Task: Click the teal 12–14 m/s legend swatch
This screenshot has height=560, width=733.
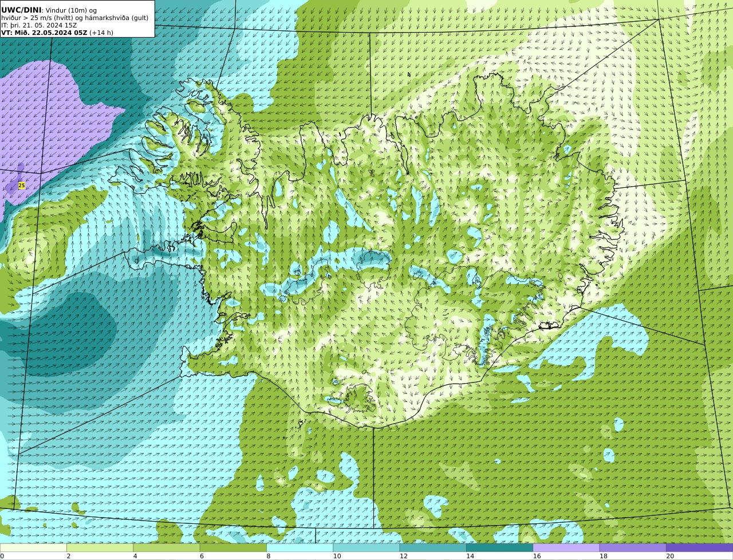Action: pyautogui.click(x=433, y=547)
